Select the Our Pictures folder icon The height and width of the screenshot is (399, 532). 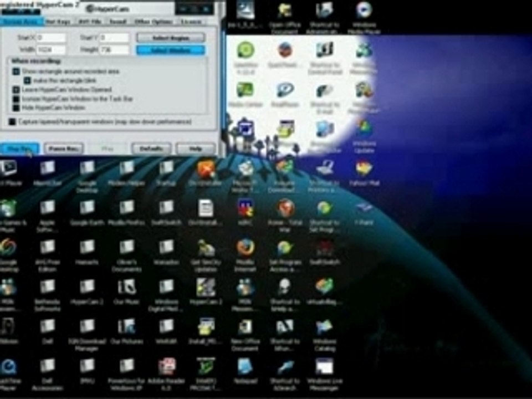pyautogui.click(x=126, y=331)
